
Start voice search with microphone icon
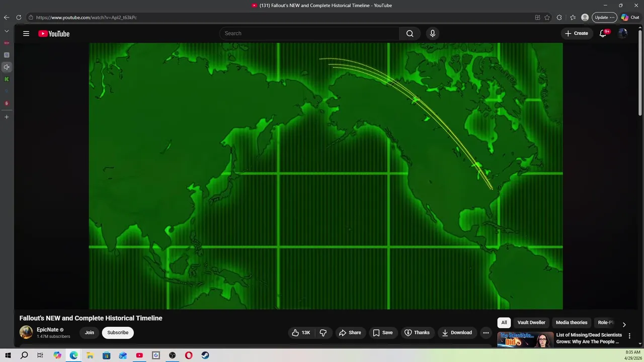pos(433,34)
